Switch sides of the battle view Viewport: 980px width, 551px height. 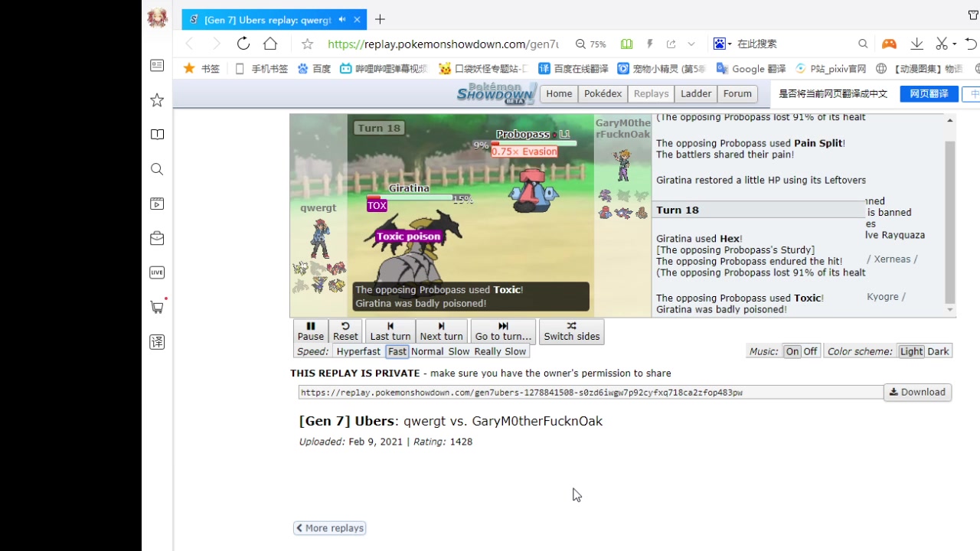click(x=572, y=331)
